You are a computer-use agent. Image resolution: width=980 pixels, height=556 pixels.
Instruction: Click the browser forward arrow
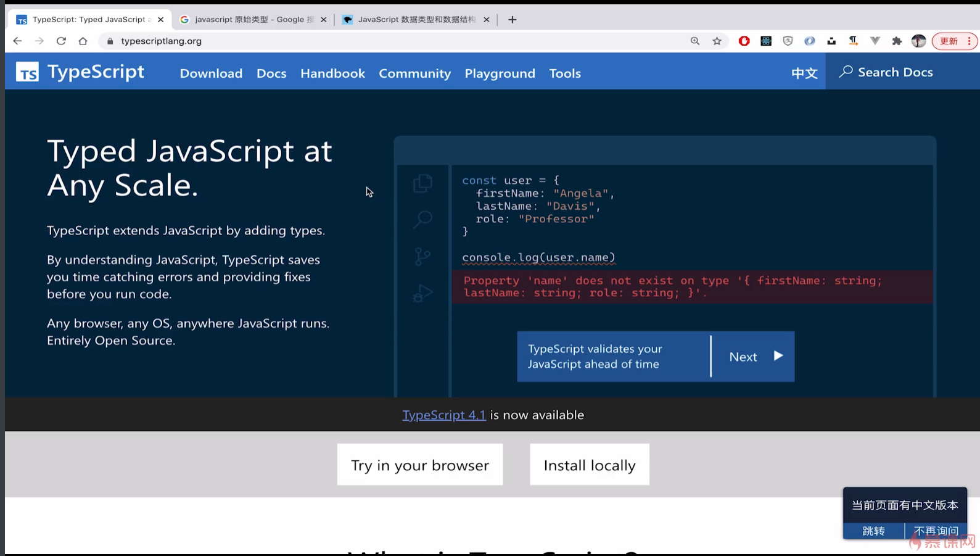(x=39, y=41)
